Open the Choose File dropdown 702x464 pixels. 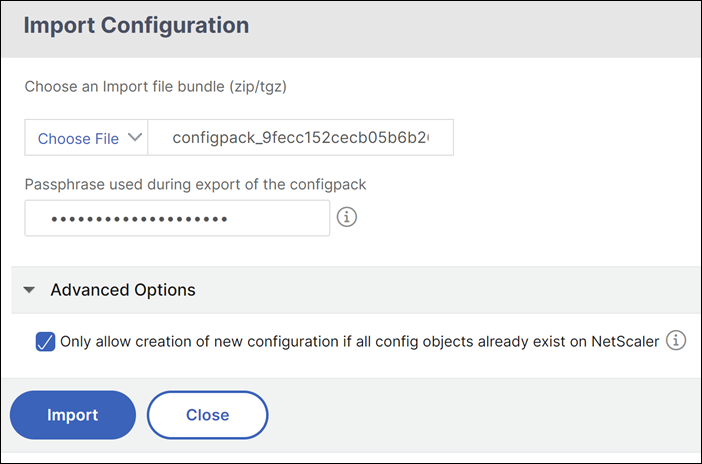tap(86, 137)
